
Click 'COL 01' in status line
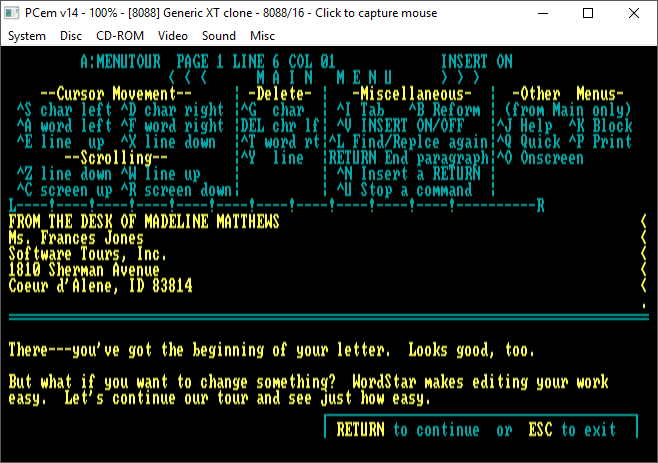coord(312,62)
